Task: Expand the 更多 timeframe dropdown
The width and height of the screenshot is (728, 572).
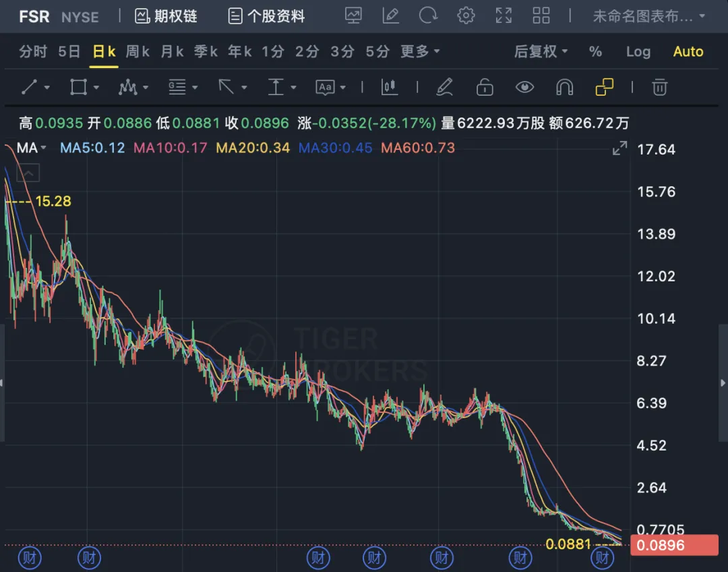Action: pos(419,52)
